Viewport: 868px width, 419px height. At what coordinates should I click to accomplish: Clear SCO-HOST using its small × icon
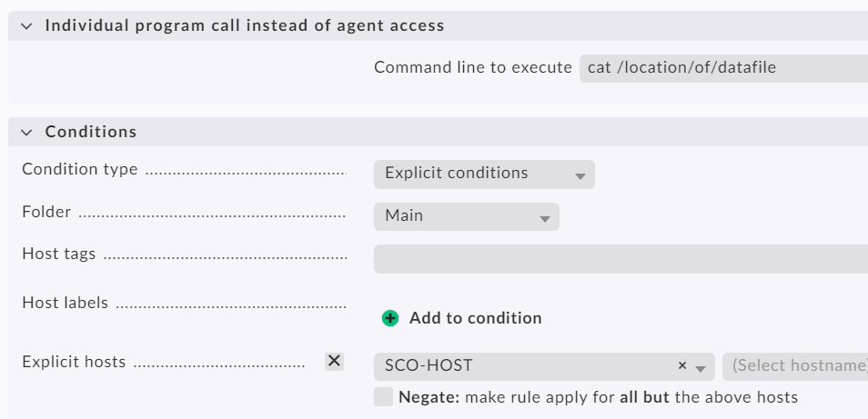[x=681, y=366]
